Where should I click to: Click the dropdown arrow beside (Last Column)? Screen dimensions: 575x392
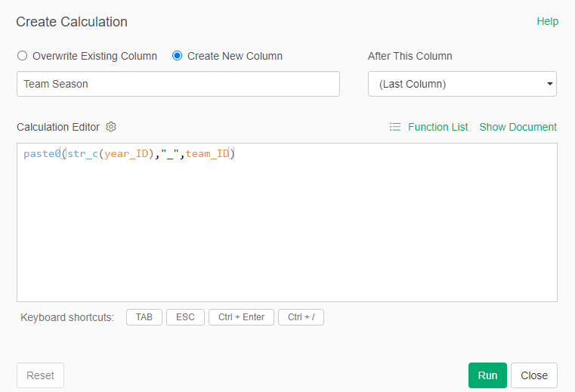(549, 84)
